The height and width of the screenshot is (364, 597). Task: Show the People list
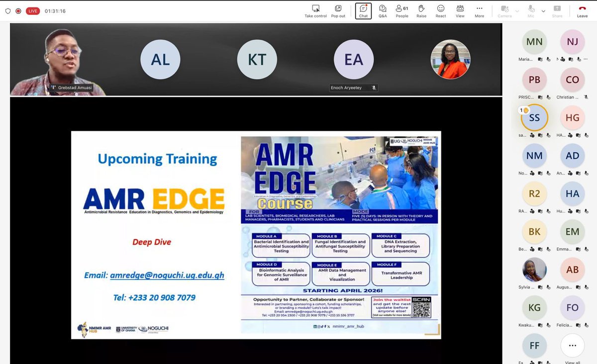tap(402, 11)
